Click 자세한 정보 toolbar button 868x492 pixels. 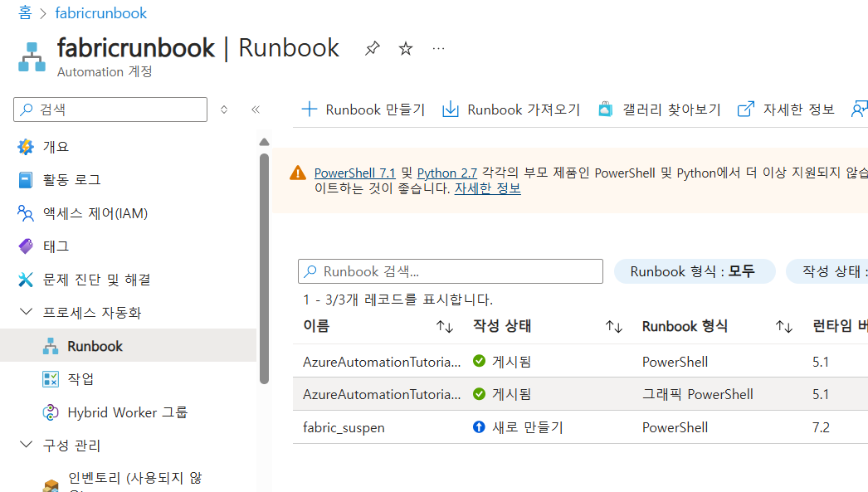[786, 110]
